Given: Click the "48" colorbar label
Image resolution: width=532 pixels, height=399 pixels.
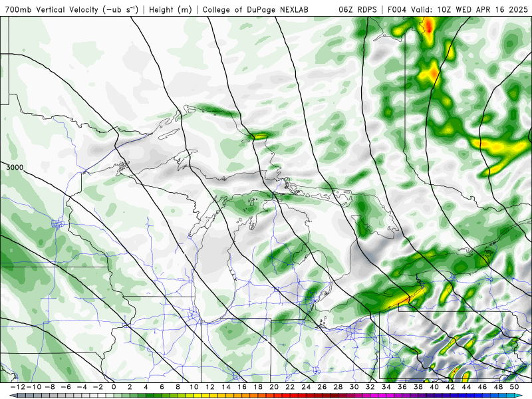Looking at the screenshot, I should click(x=498, y=387).
